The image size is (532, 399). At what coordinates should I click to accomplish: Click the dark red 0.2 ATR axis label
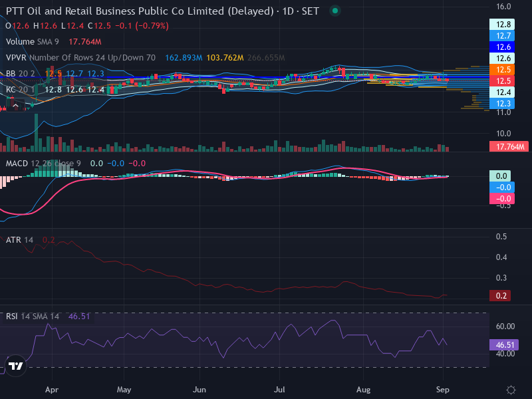pos(500,295)
